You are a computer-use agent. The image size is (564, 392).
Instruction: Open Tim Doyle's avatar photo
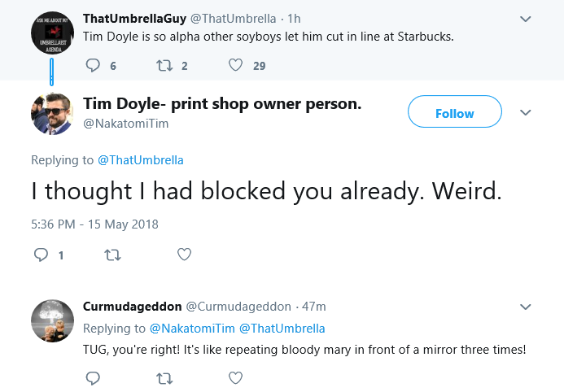point(53,114)
